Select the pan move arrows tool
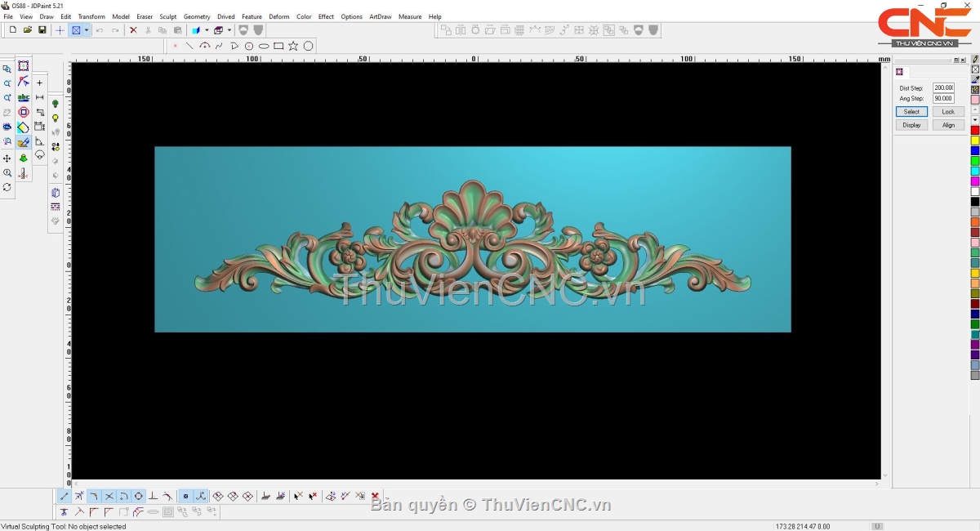Image resolution: width=980 pixels, height=531 pixels. 7,158
